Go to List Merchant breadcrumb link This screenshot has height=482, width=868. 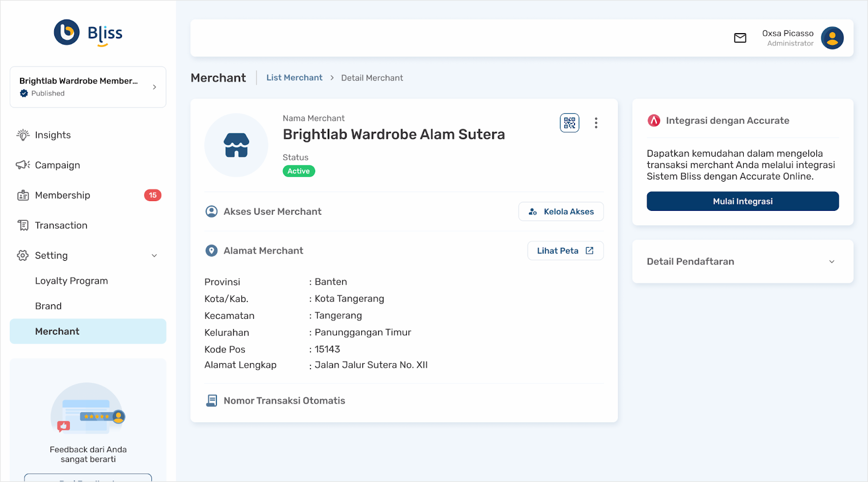coord(294,78)
